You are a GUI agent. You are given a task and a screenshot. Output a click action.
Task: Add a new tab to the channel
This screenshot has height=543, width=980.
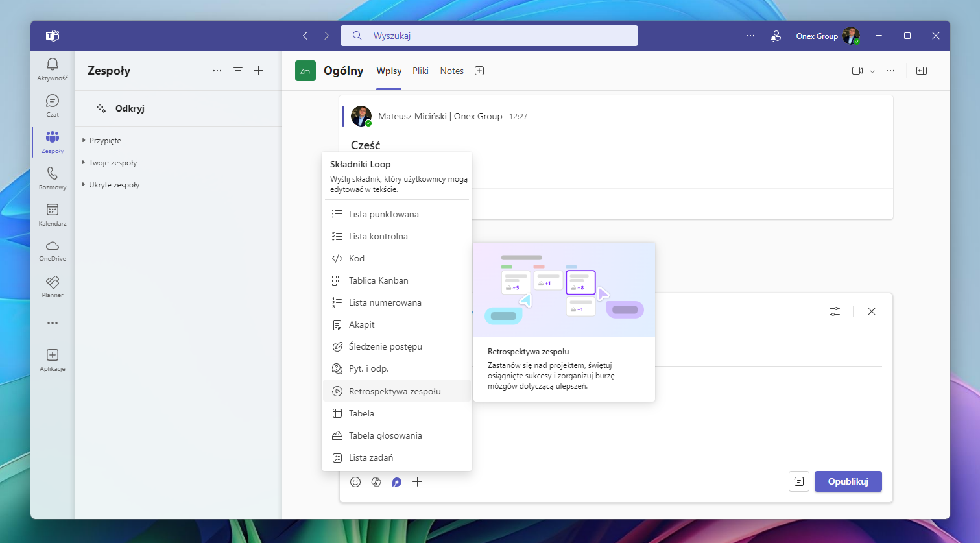[x=479, y=71]
